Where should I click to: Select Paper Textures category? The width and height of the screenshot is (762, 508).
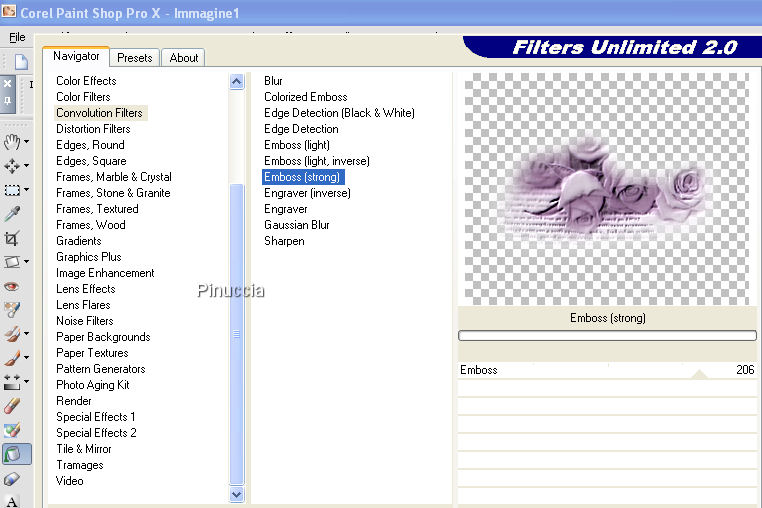click(x=92, y=353)
